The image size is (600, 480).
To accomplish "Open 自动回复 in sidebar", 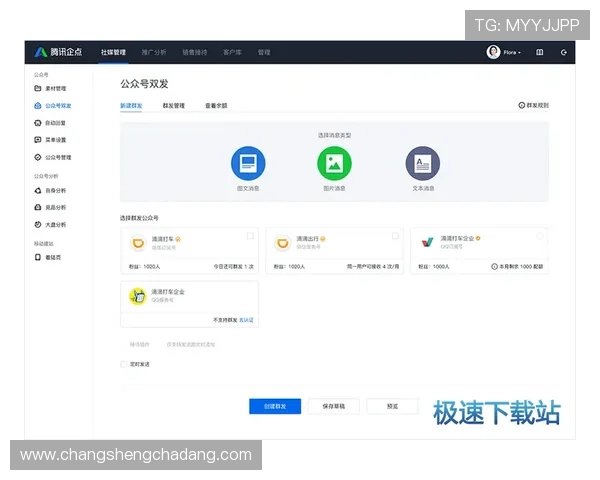I will point(50,123).
